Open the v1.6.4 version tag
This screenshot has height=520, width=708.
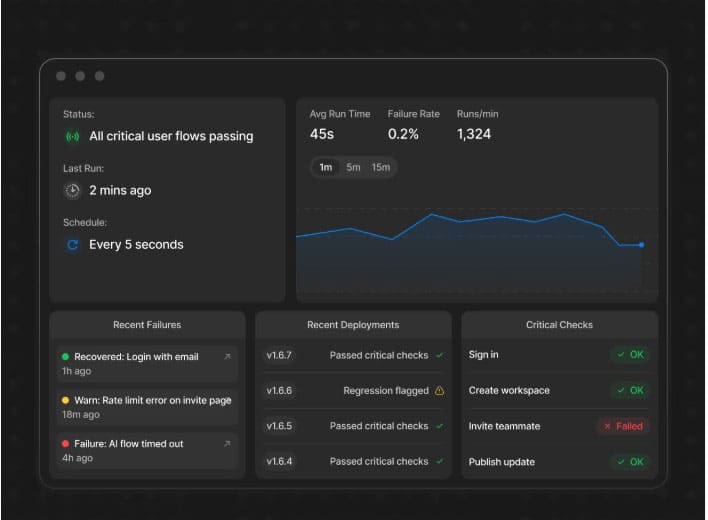click(279, 461)
